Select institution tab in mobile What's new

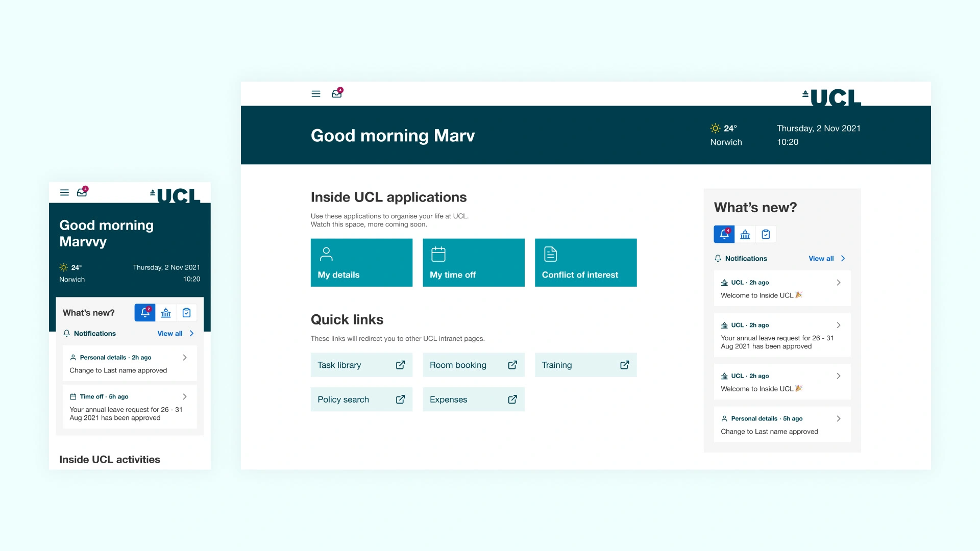coord(166,313)
